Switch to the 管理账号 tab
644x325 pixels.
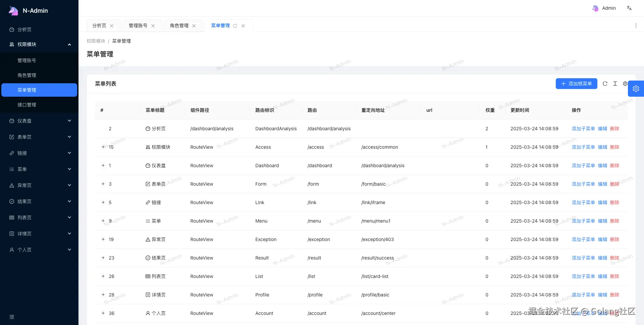pyautogui.click(x=138, y=26)
